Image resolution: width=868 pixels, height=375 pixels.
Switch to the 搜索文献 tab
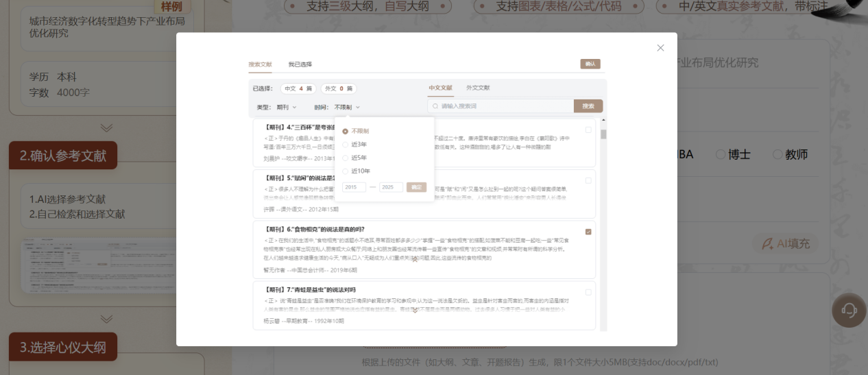pos(260,64)
